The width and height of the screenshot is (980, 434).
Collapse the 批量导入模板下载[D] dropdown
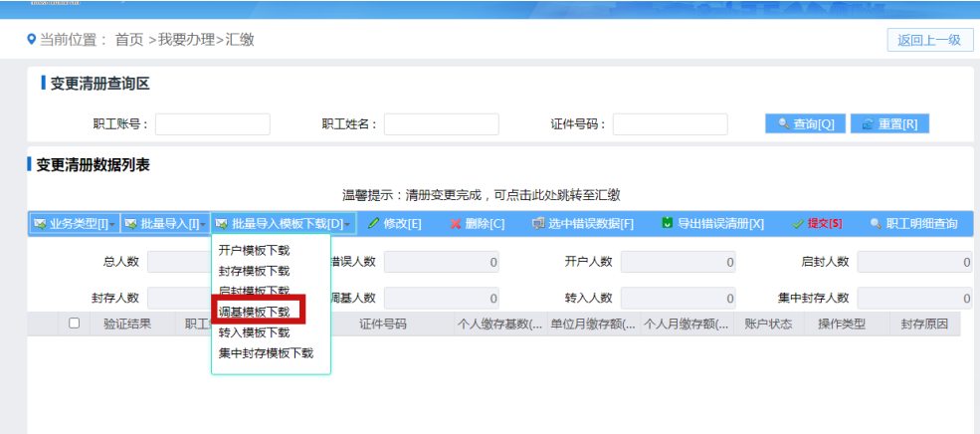pos(284,224)
